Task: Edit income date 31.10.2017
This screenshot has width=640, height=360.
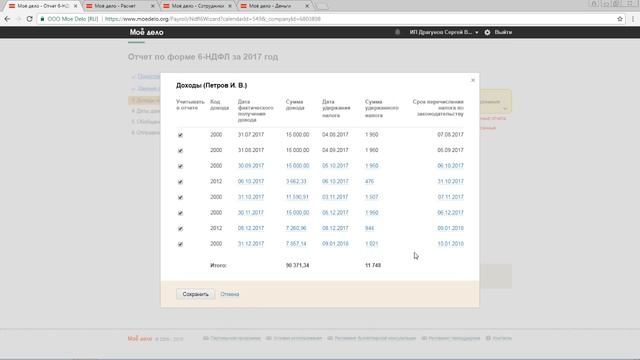Action: click(251, 197)
